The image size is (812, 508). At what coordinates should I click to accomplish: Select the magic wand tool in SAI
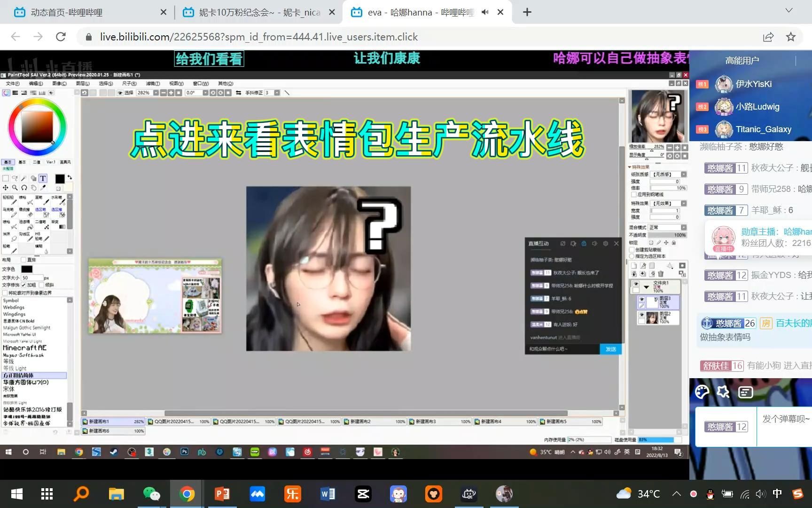[x=23, y=178]
